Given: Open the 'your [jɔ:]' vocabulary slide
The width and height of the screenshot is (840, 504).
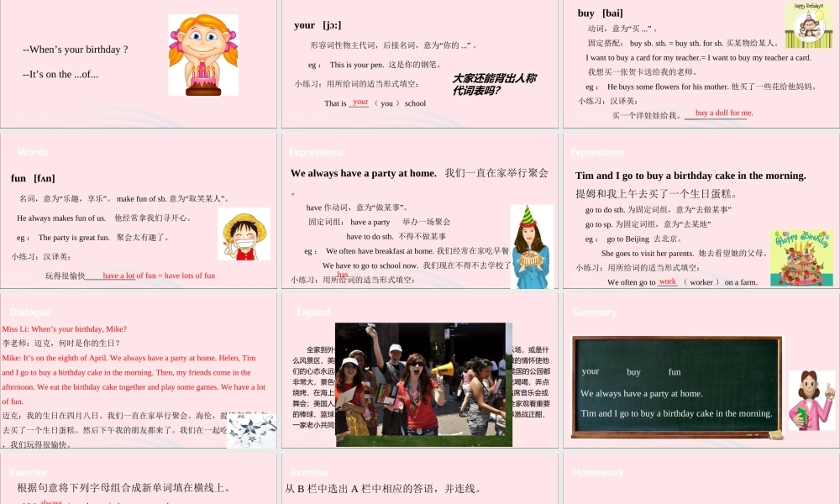Looking at the screenshot, I should pyautogui.click(x=420, y=64).
